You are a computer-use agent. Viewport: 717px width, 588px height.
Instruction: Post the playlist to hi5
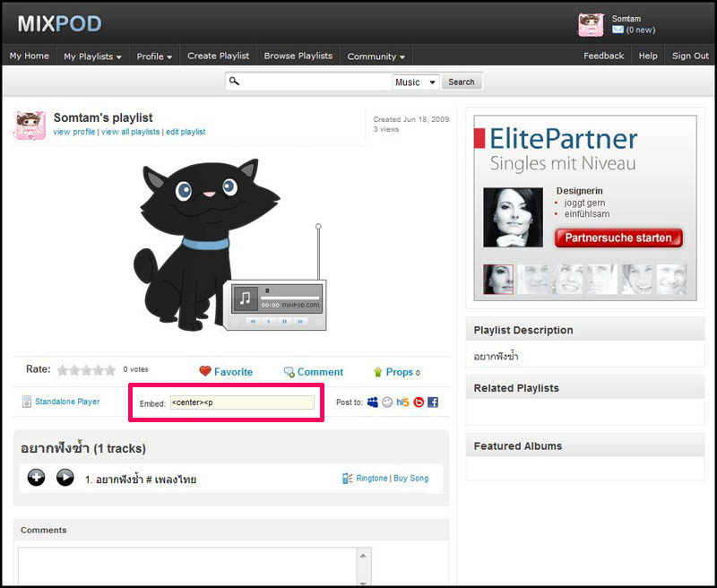[402, 402]
